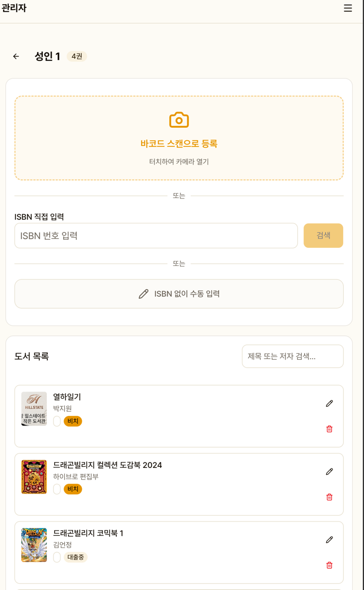Delete the 열하일기 book

[329, 429]
